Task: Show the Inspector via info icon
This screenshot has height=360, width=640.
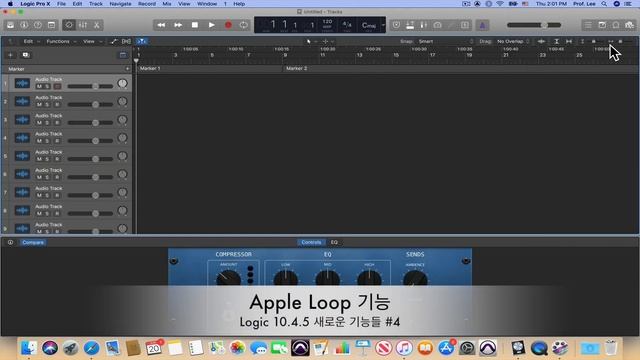Action: (x=24, y=25)
